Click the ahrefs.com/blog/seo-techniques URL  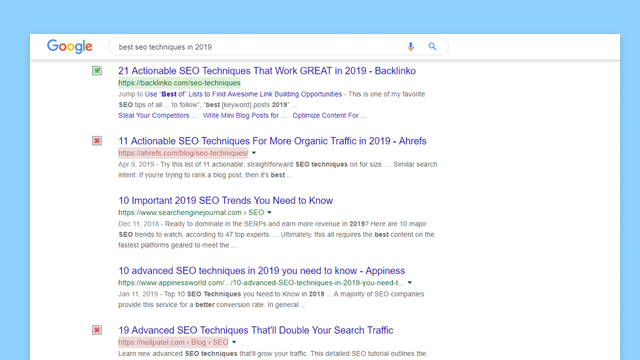tap(183, 153)
